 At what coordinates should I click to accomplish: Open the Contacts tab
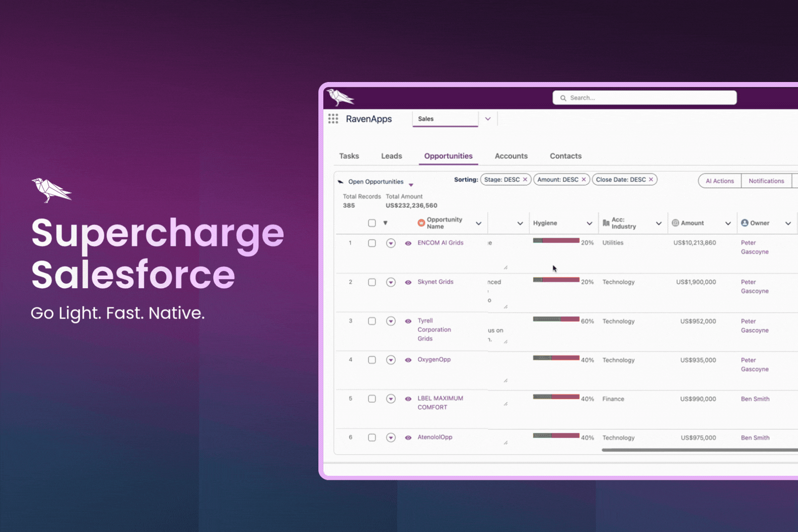(x=565, y=156)
